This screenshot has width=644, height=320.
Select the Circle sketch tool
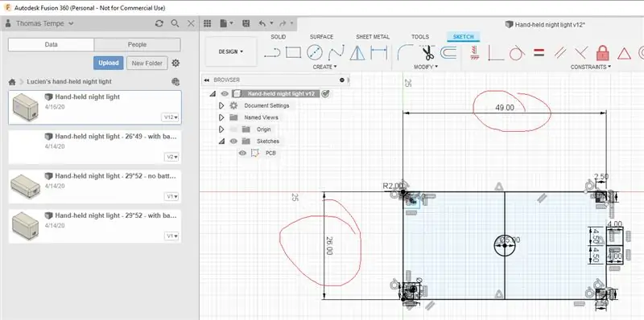[314, 52]
